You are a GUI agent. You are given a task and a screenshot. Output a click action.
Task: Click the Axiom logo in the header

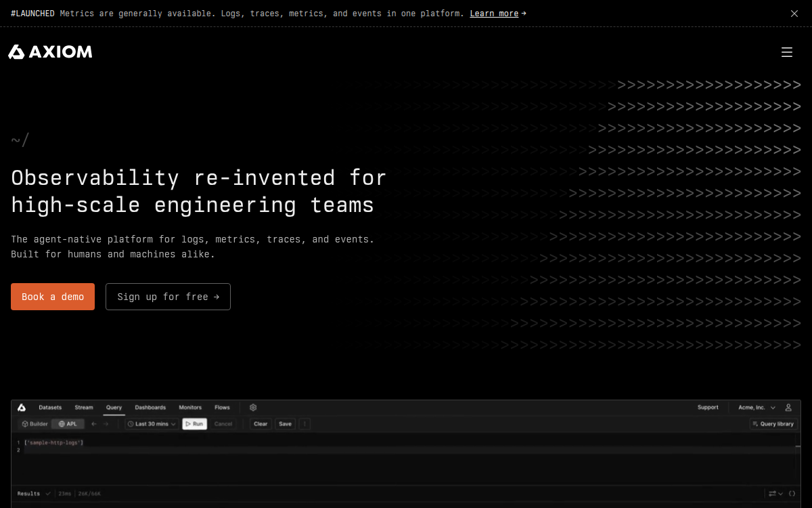coord(50,52)
